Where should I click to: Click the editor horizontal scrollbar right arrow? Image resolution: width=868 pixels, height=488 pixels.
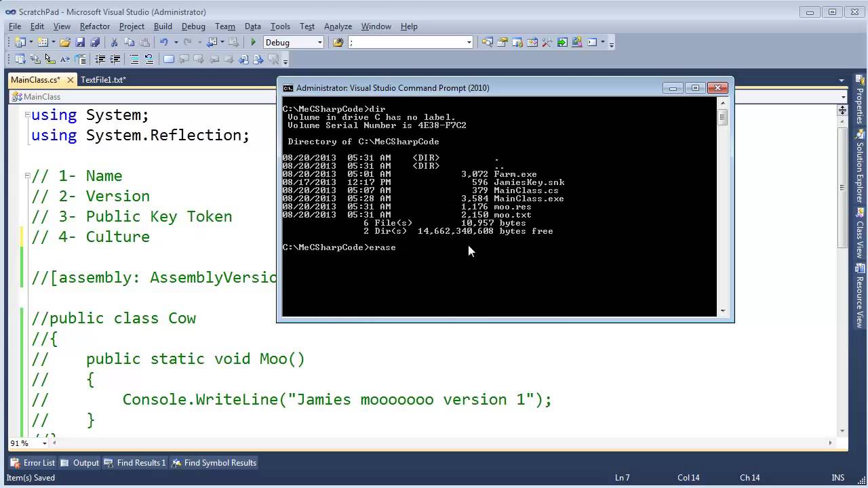pos(831,443)
